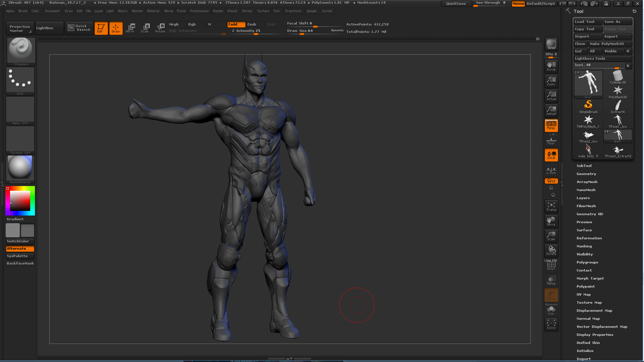Click the QuickSave button

point(456,3)
